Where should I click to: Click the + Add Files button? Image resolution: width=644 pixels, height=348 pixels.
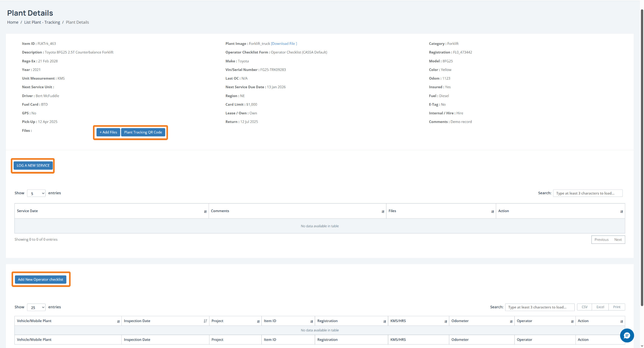[108, 132]
